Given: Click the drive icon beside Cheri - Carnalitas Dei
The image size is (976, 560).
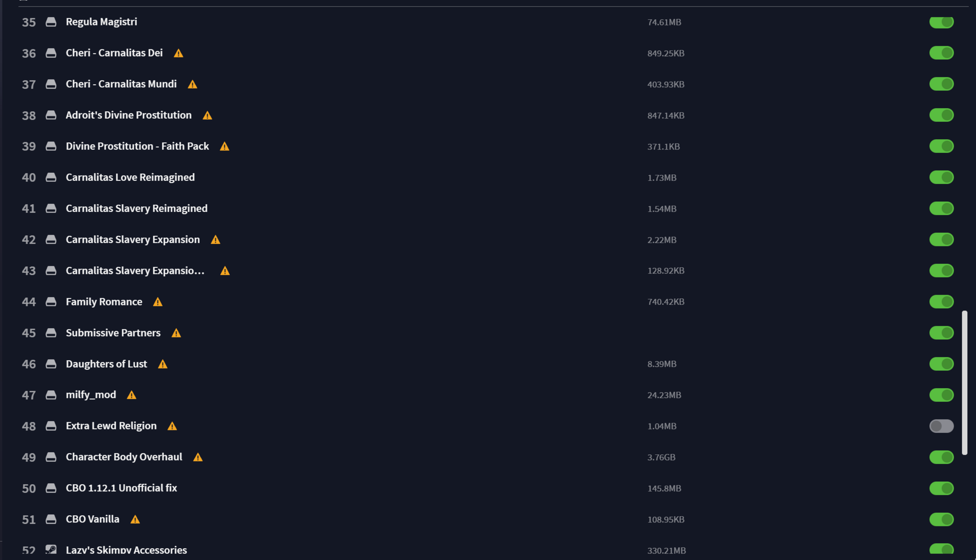Looking at the screenshot, I should [51, 53].
